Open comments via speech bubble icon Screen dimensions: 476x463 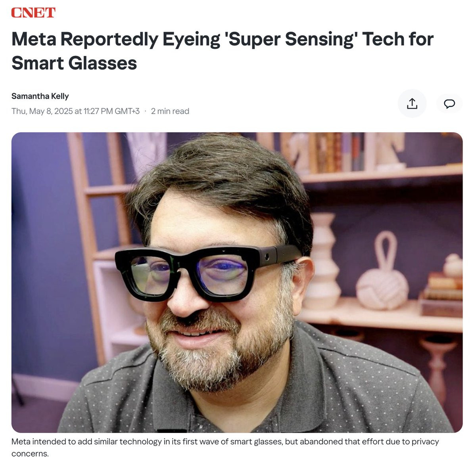(x=449, y=104)
